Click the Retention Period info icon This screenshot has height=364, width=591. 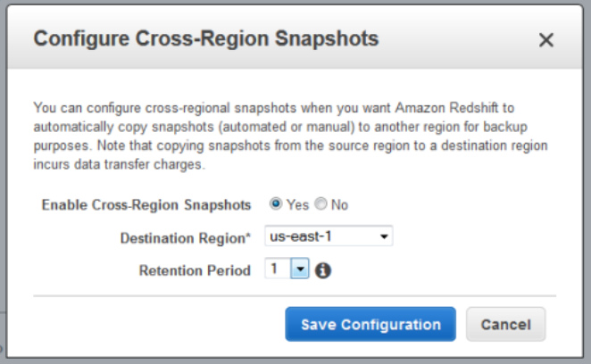click(x=323, y=270)
